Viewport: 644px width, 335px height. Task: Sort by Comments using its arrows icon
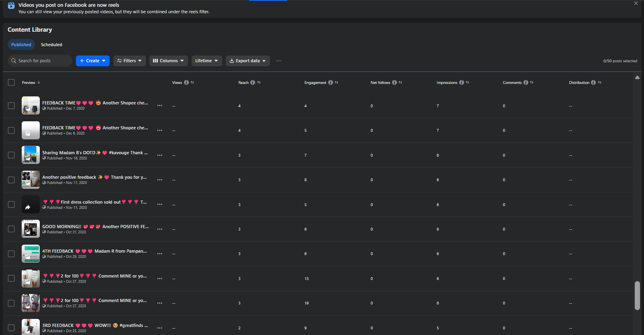coord(532,82)
